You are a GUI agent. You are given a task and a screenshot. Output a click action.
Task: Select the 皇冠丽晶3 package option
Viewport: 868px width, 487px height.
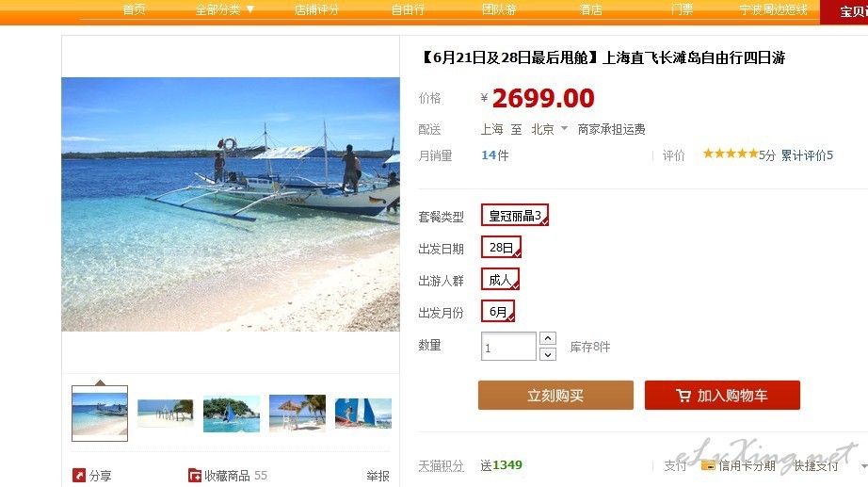515,215
